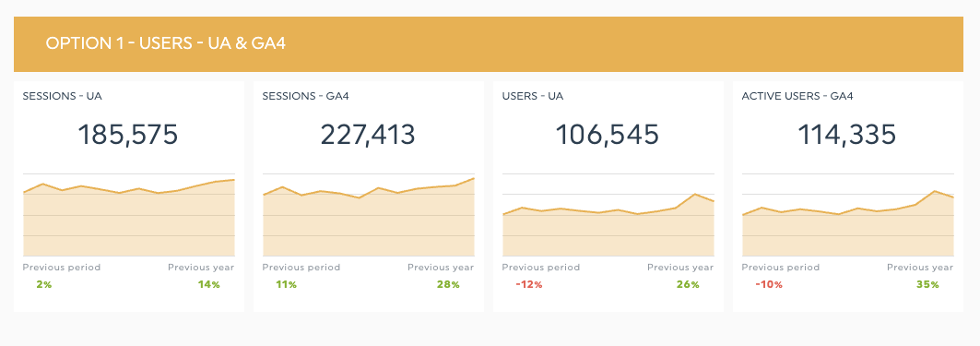Click the 35% previous year value
The height and width of the screenshot is (346, 980).
pyautogui.click(x=927, y=285)
